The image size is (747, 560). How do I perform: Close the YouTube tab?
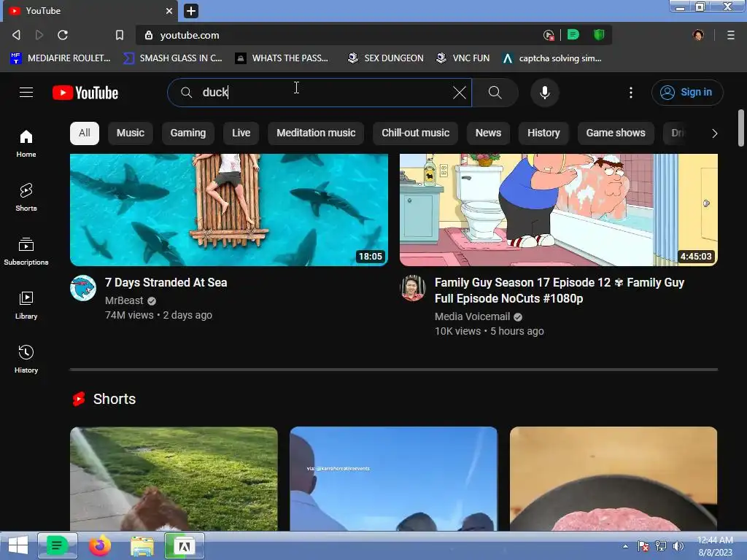click(169, 10)
